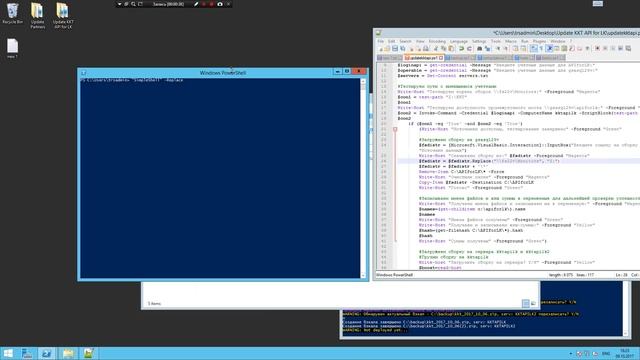The width and height of the screenshot is (640, 360).
Task: Click the WARNING Not deployed yet line
Action: 375,330
